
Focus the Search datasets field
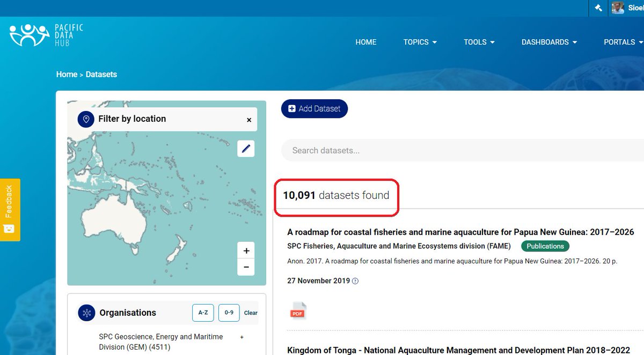[463, 151]
